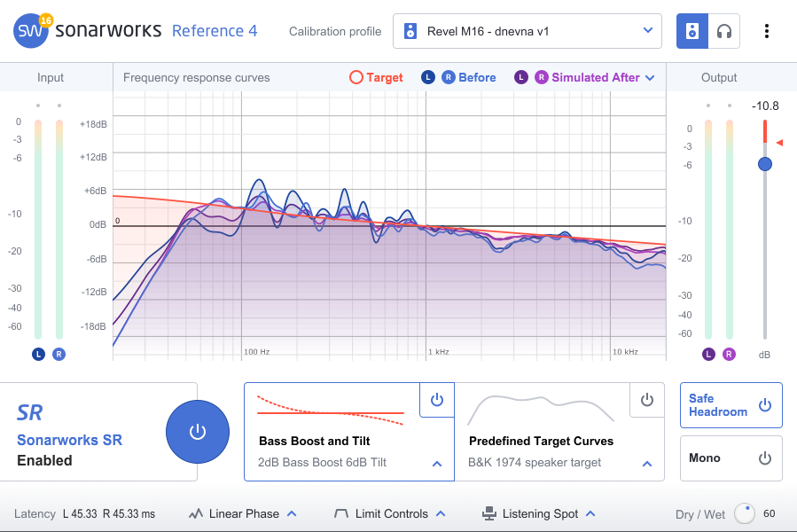Click the B&K 1974 speaker target text

pyautogui.click(x=535, y=462)
